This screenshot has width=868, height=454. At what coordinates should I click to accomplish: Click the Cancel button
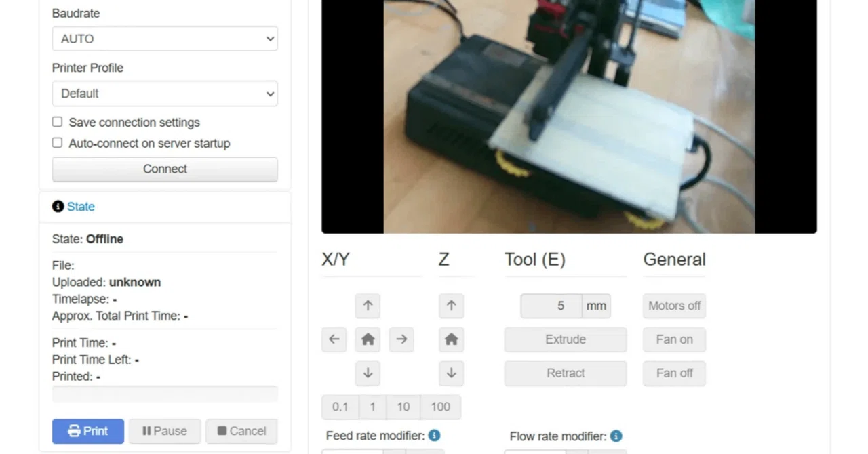pos(241,431)
